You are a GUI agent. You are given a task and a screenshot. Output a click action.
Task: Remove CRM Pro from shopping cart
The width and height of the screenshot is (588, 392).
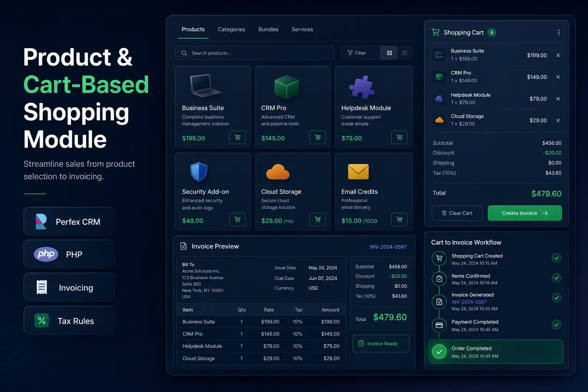click(x=558, y=77)
